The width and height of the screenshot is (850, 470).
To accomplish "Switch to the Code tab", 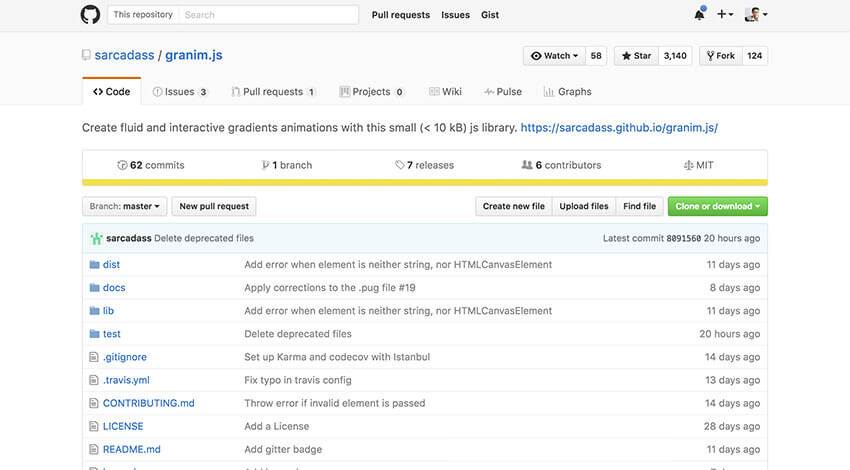I will [x=112, y=92].
